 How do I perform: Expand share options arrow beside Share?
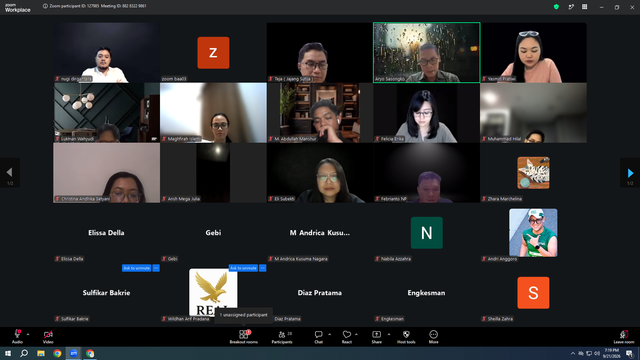(388, 334)
